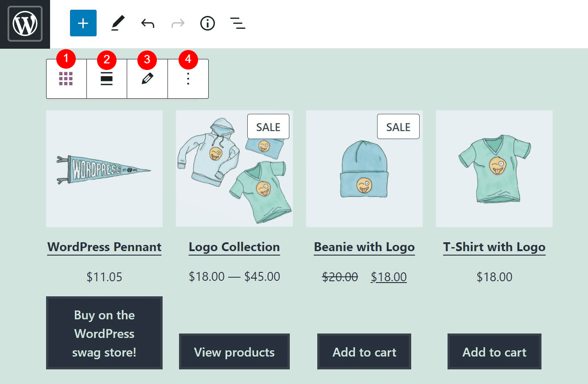Edit products using the block toolbar pencil
Viewport: 588px width, 384px height.
pyautogui.click(x=147, y=78)
